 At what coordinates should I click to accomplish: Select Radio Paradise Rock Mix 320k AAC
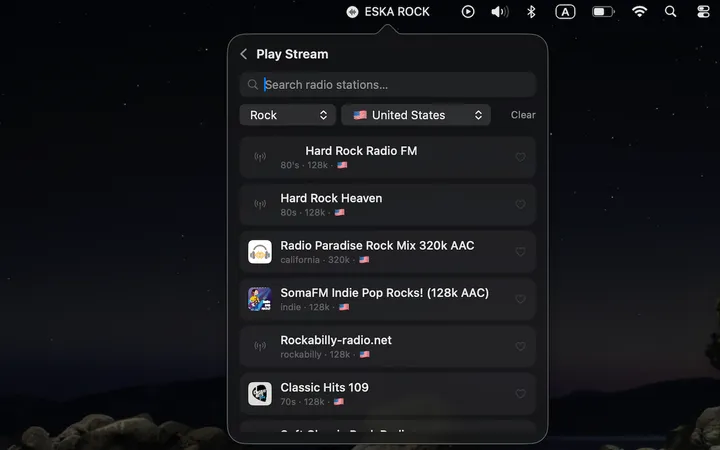[x=377, y=245]
